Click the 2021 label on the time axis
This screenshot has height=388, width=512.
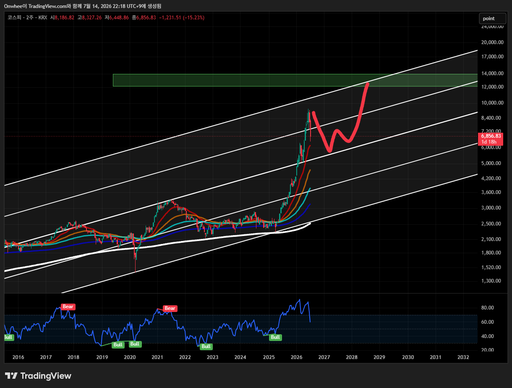[x=157, y=357]
